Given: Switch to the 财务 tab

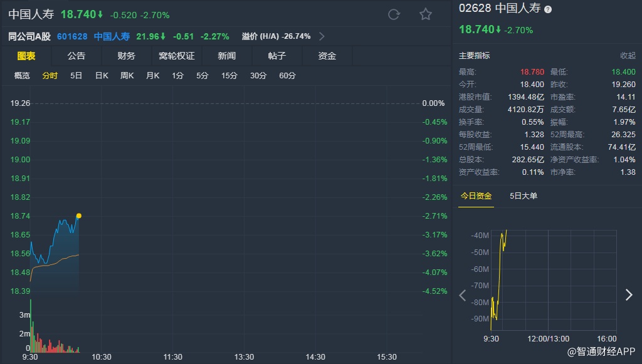Looking at the screenshot, I should pos(126,56).
